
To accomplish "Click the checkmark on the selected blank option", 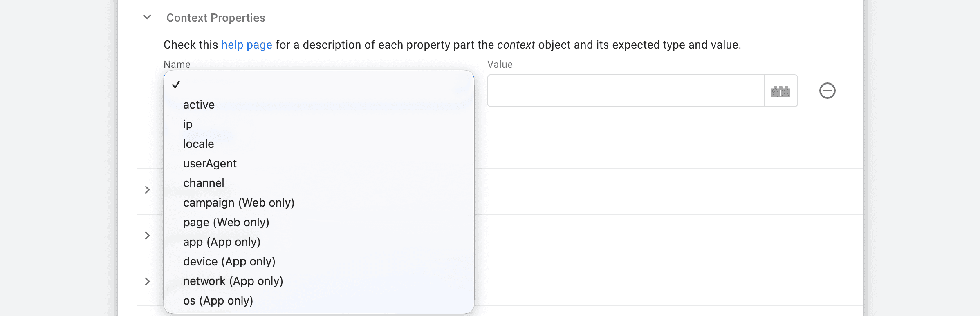I will pos(177,85).
